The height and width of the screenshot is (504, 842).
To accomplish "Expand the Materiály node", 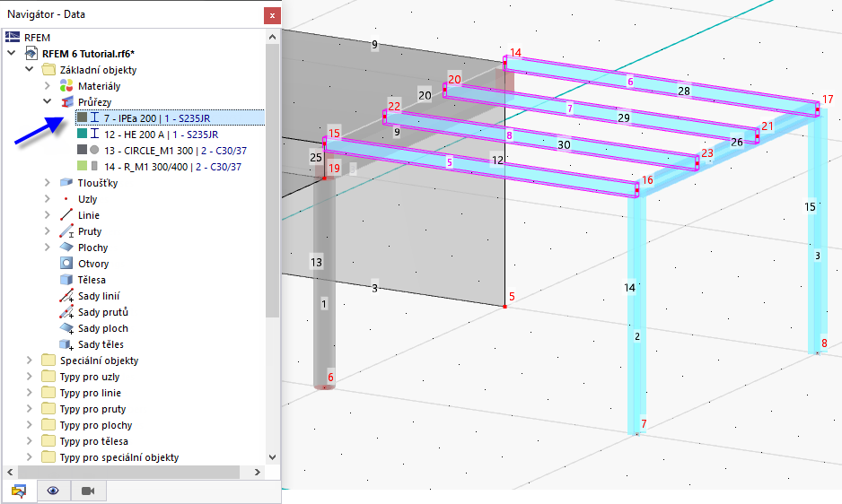I will 48,86.
